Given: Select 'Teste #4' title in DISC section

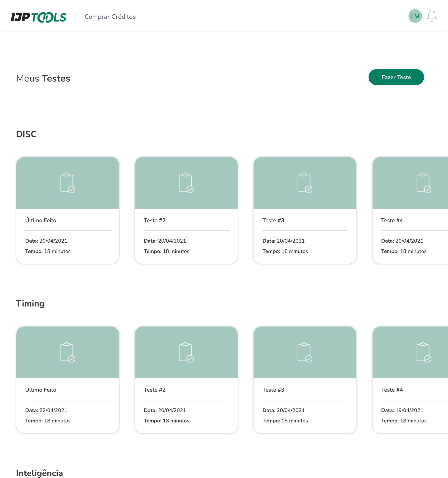Looking at the screenshot, I should tap(392, 220).
